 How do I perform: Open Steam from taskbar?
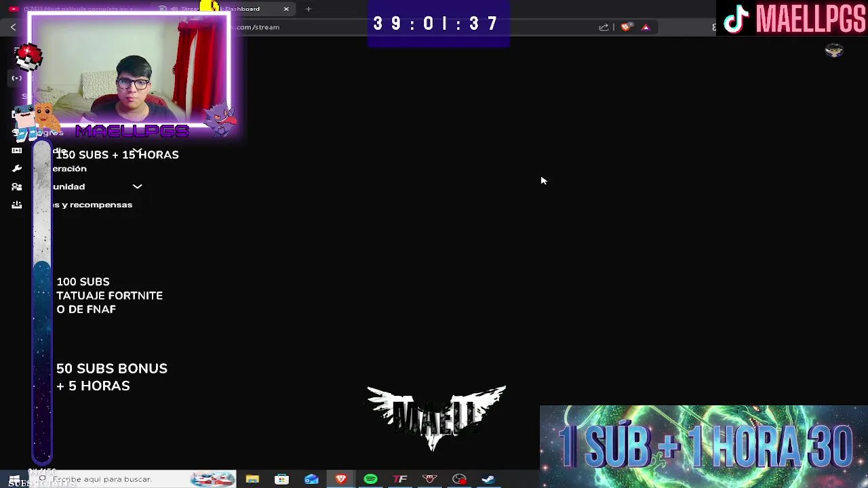pos(488,479)
